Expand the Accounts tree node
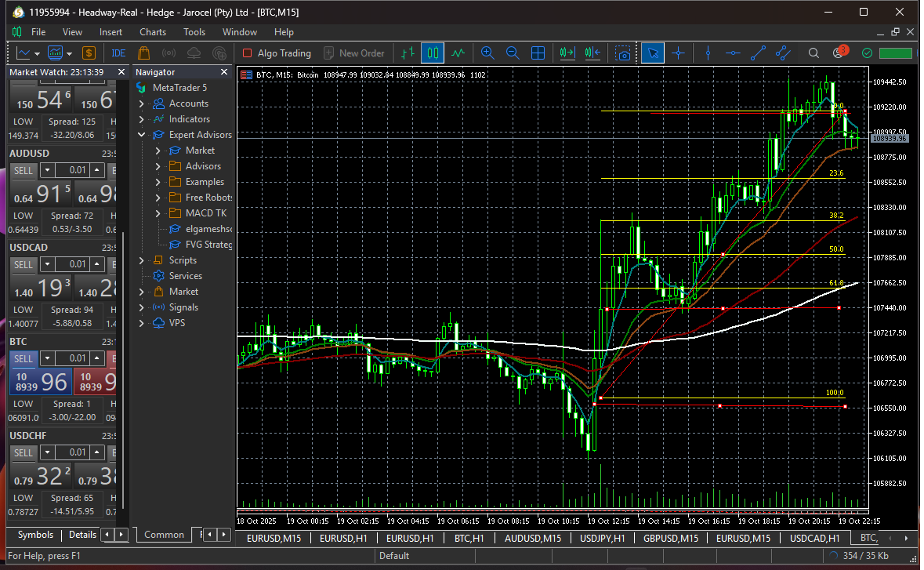 [141, 103]
